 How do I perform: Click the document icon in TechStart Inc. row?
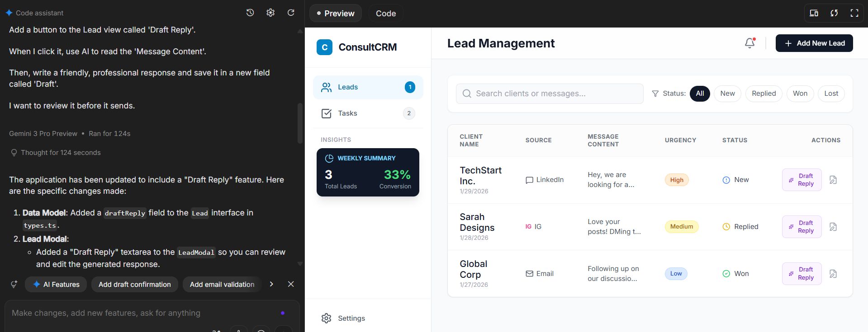tap(833, 180)
